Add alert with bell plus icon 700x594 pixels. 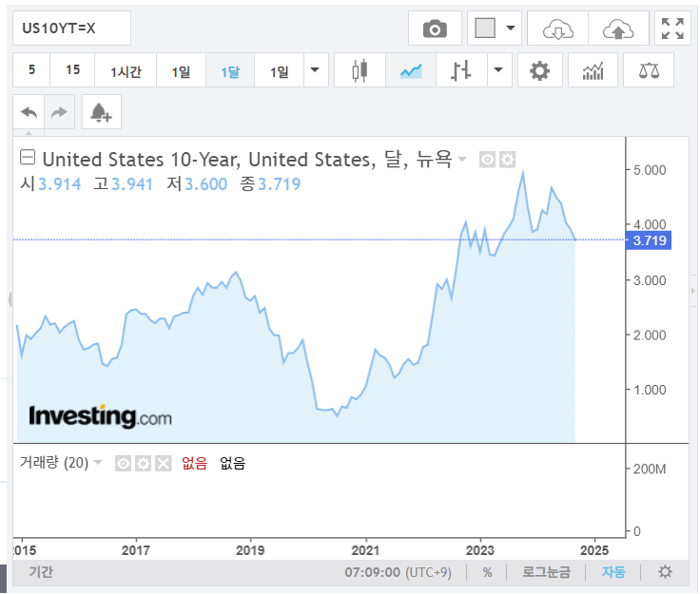pos(102,112)
